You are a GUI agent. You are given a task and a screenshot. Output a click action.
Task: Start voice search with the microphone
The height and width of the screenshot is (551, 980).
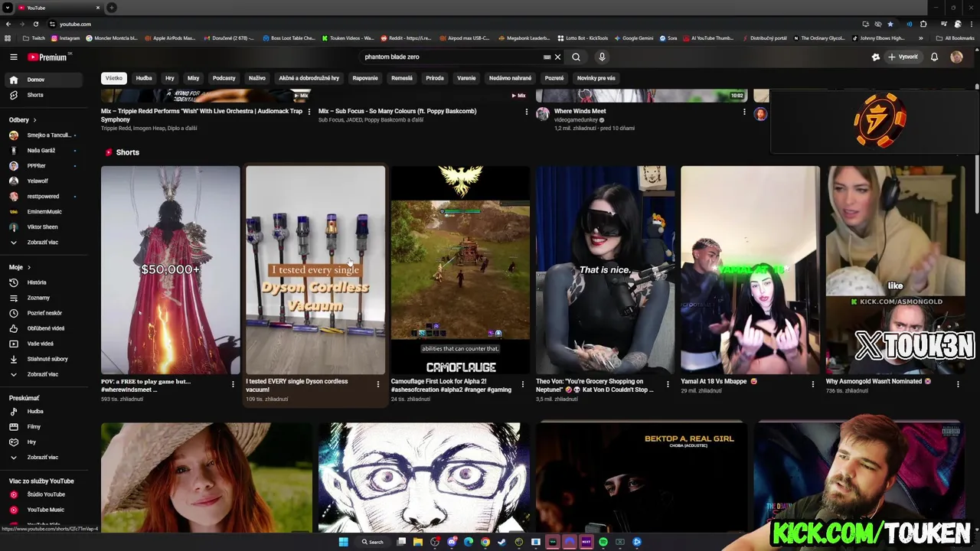coord(602,57)
